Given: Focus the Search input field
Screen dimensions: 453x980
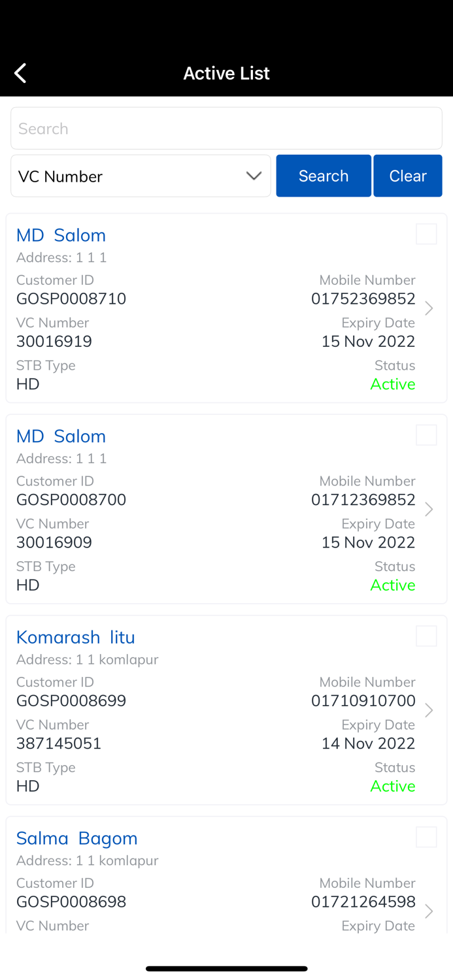Looking at the screenshot, I should pos(226,129).
